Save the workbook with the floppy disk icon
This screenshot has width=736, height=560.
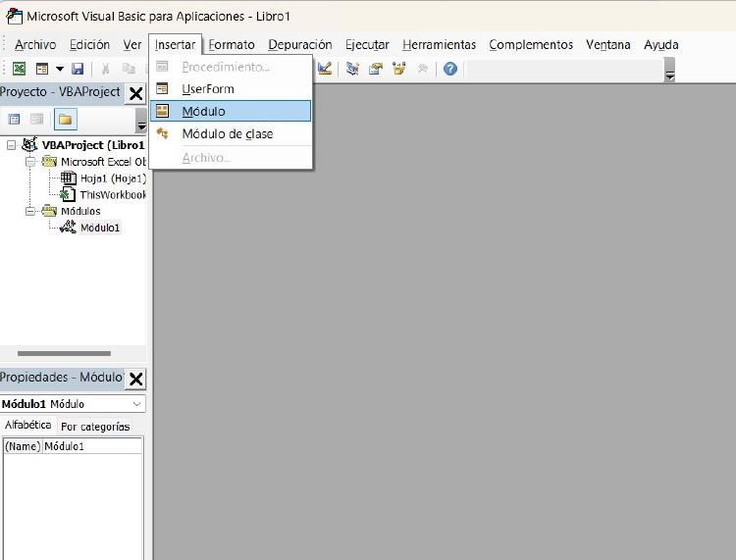pyautogui.click(x=78, y=69)
